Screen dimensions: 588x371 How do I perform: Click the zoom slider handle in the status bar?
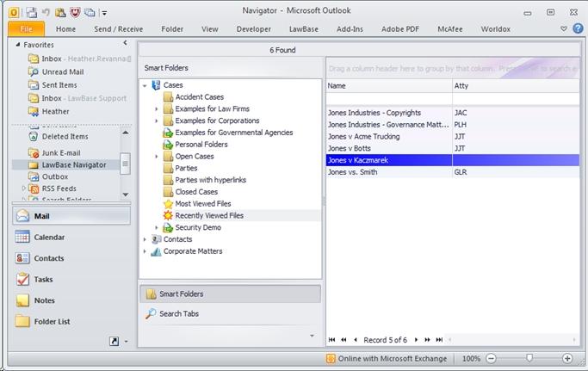click(529, 358)
